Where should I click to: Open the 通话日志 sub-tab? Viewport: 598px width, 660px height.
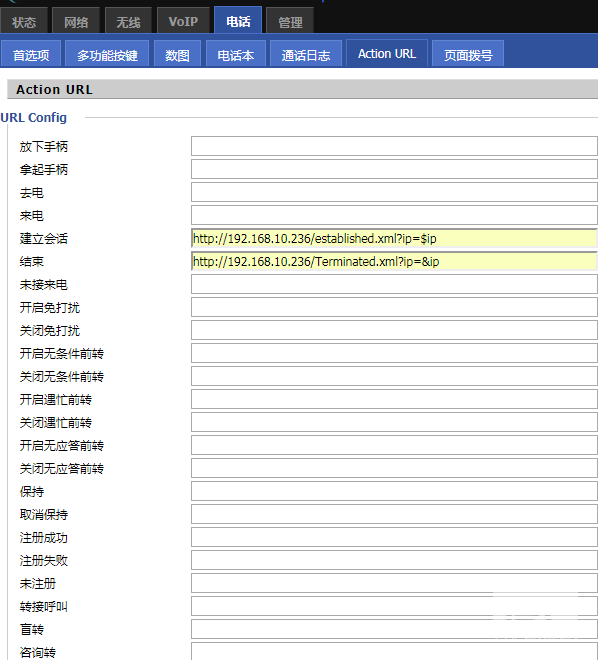coord(306,54)
